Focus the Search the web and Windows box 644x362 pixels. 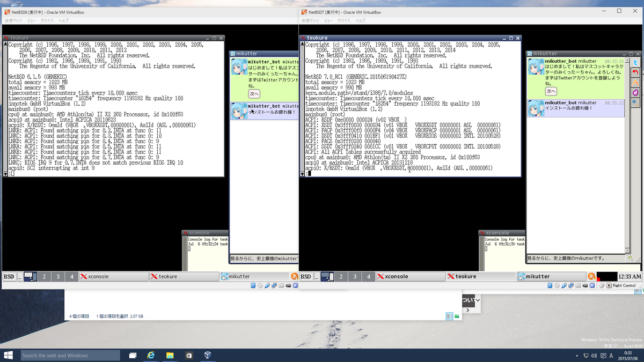pos(70,355)
